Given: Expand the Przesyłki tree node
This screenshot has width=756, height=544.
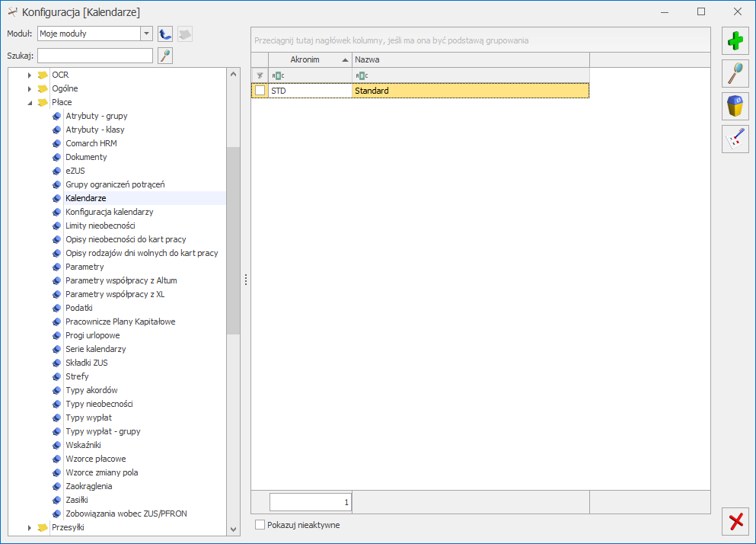Looking at the screenshot, I should [x=30, y=527].
